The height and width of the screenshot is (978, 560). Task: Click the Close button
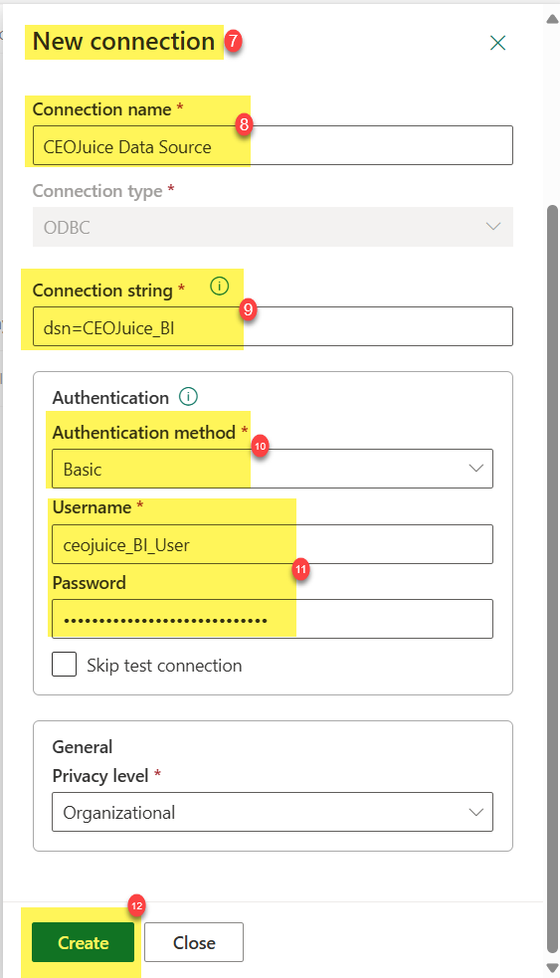[194, 942]
